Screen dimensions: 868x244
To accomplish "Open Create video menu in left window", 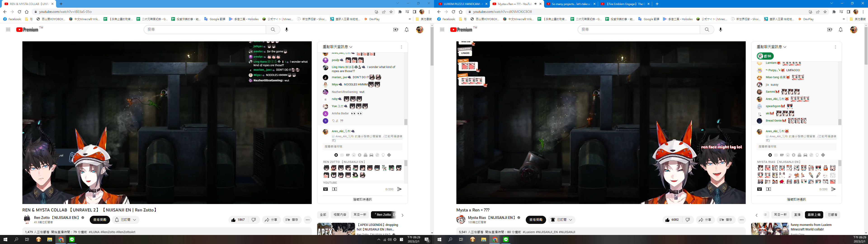I will coord(396,30).
